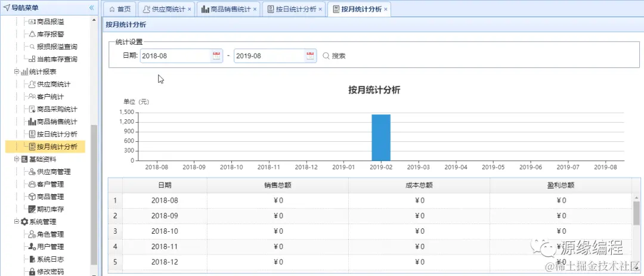Screen dimensions: 644x276
Task: Collapse the 统计报表 tree node
Action: pyautogui.click(x=17, y=72)
